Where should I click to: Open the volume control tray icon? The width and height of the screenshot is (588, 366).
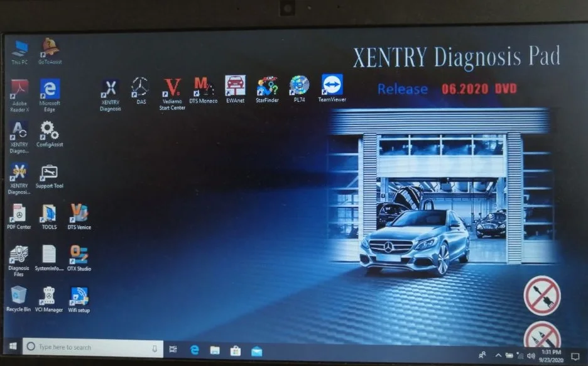[x=531, y=355]
